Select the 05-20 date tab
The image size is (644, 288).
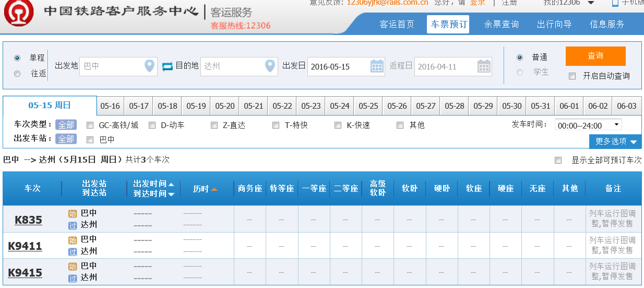click(x=224, y=106)
